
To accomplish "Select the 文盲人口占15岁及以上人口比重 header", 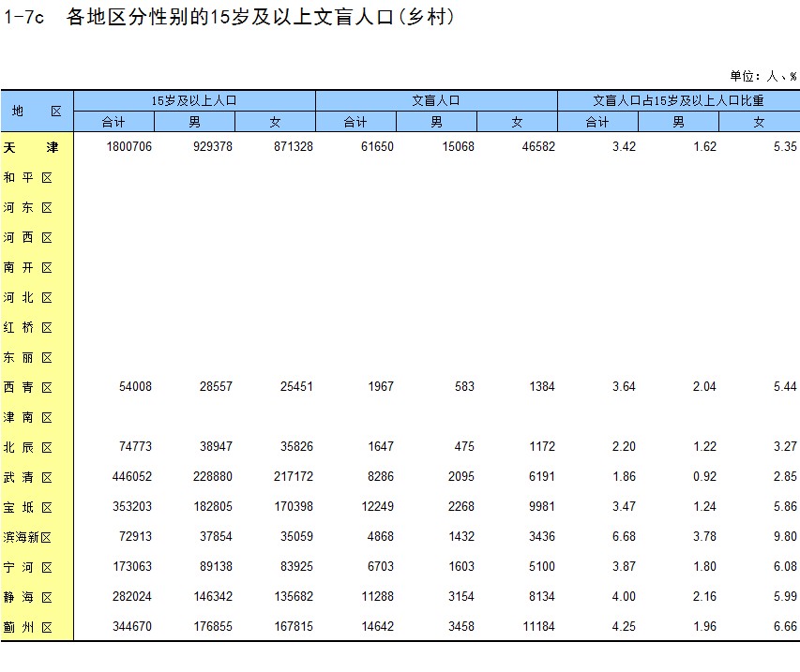I will point(679,100).
